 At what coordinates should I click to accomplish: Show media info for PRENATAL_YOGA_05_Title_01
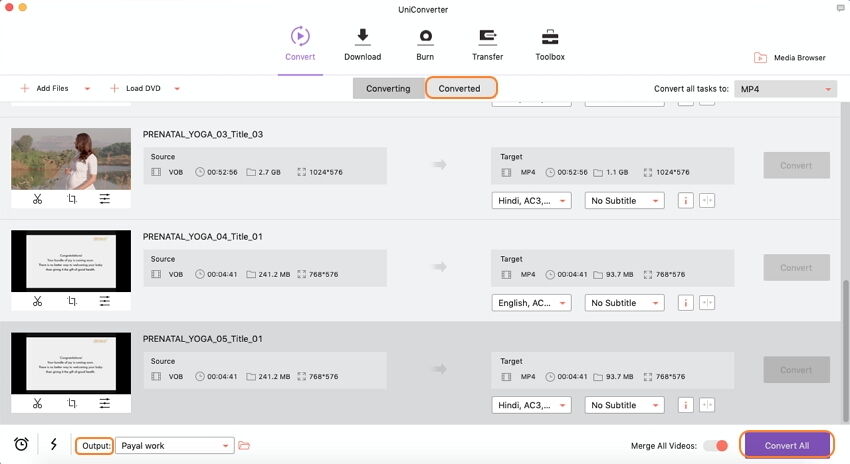click(x=686, y=405)
